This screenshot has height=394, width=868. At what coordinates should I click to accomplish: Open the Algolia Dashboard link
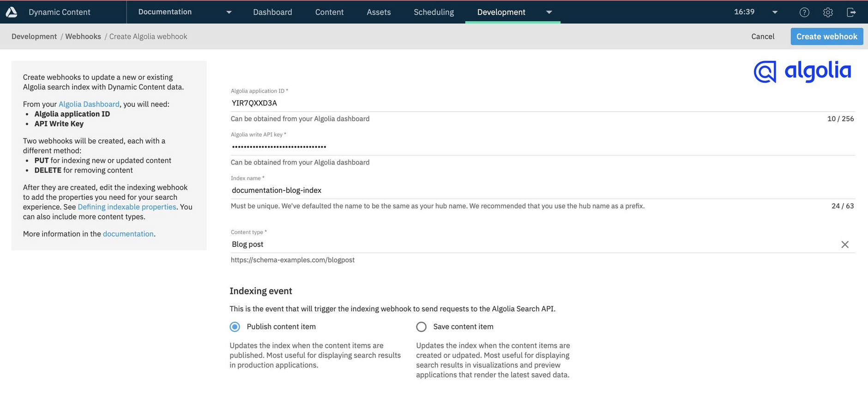[x=89, y=104]
